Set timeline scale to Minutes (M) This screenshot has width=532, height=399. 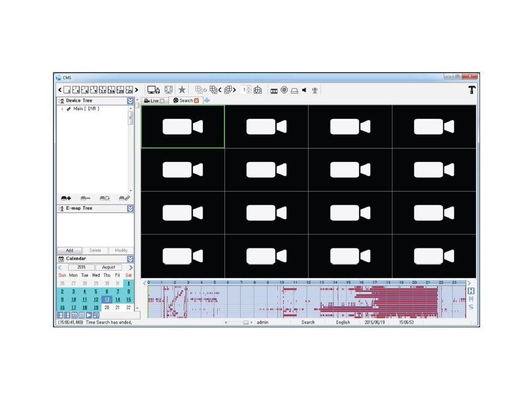tap(471, 299)
